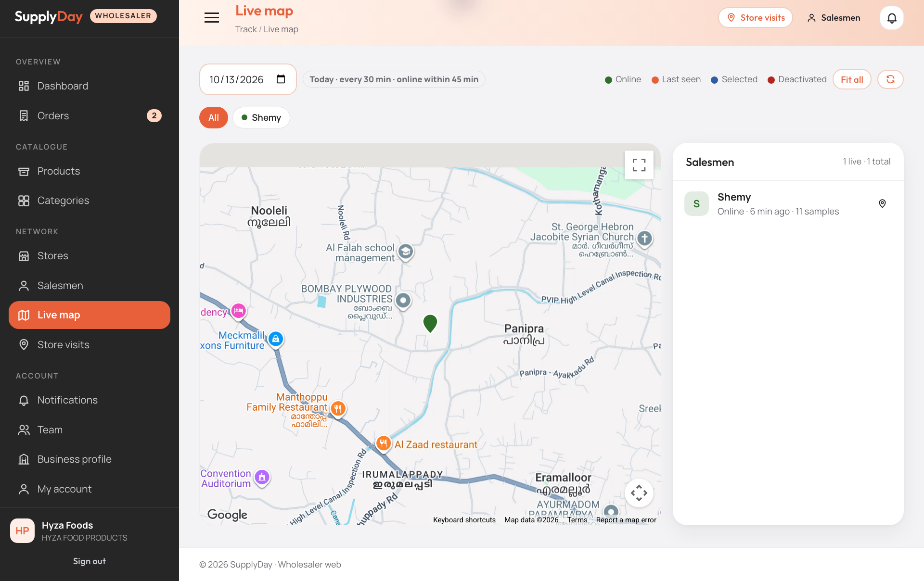The height and width of the screenshot is (581, 924).
Task: Open calendar picker in date field
Action: click(x=281, y=79)
